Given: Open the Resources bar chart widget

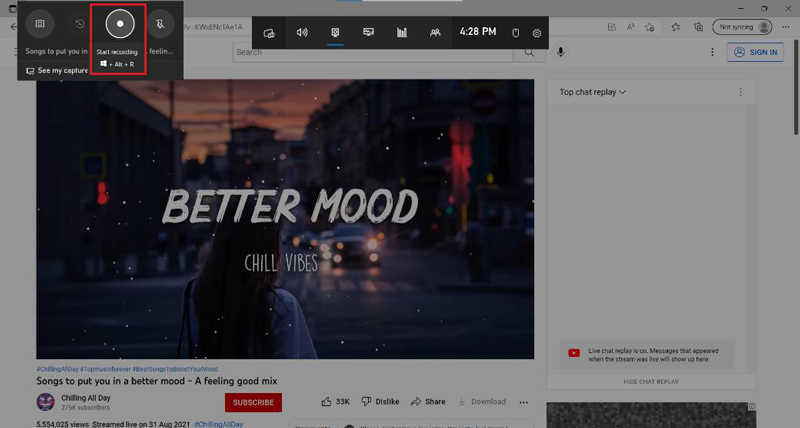Looking at the screenshot, I should (402, 33).
